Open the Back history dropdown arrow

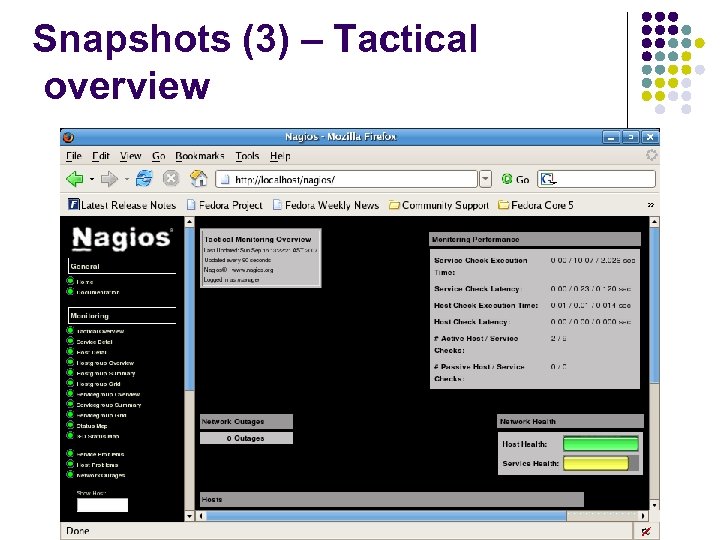tap(92, 179)
